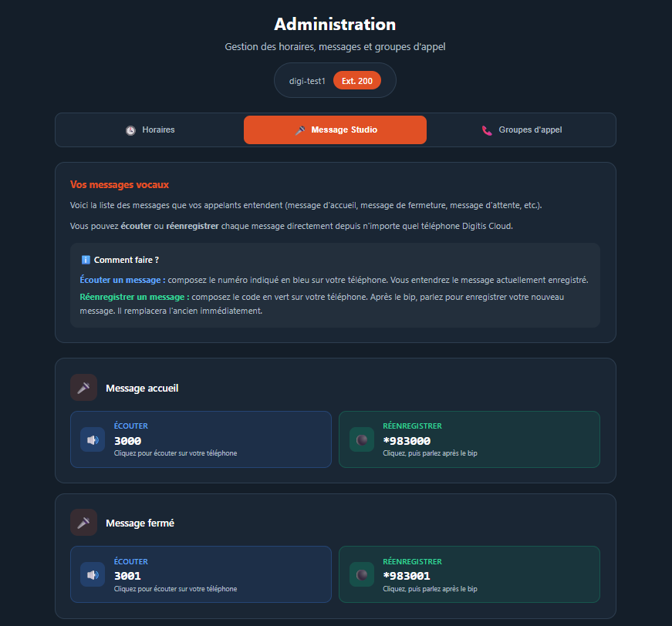Click the 'Vos messages vocaux' heading
The height and width of the screenshot is (626, 672).
(119, 185)
